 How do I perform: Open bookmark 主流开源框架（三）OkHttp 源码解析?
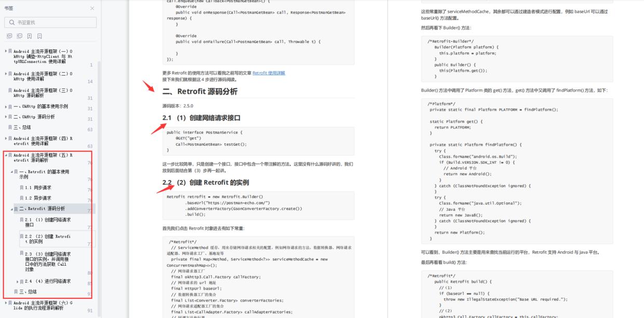[43, 93]
